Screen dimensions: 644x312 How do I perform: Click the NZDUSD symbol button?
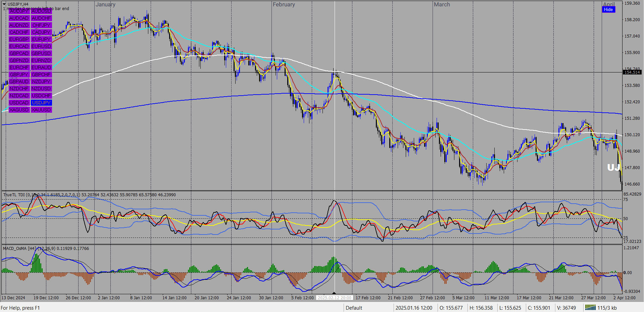coord(41,89)
